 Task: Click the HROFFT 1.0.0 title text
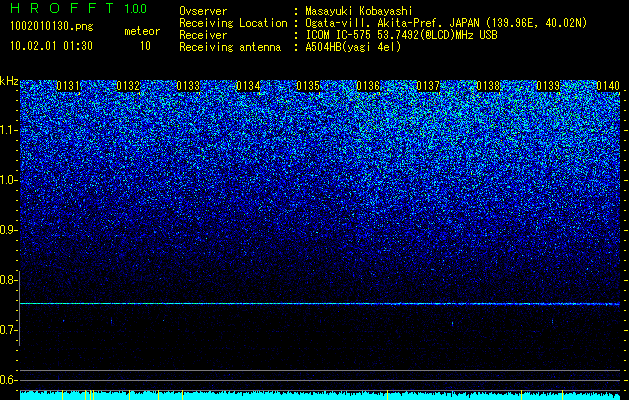[x=79, y=8]
